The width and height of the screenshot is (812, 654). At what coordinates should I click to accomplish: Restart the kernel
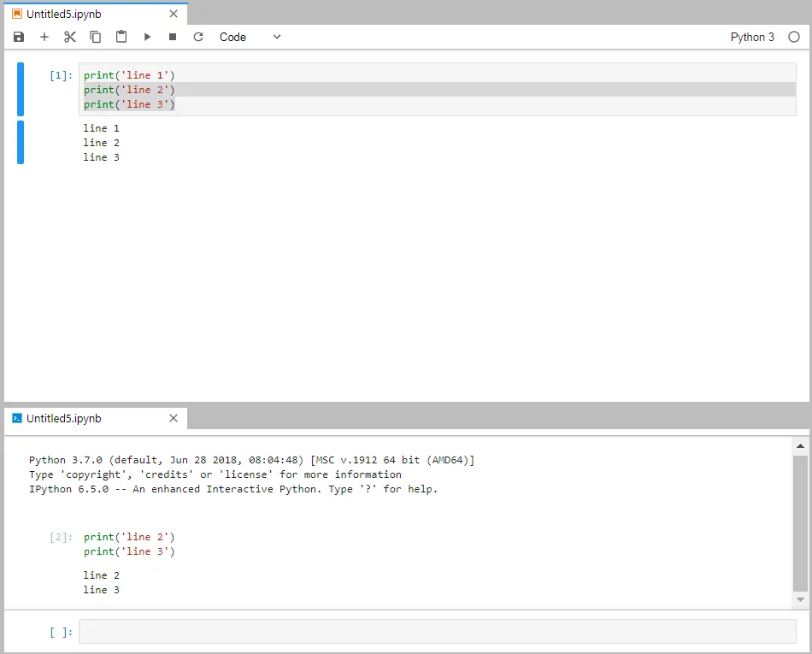(x=198, y=37)
